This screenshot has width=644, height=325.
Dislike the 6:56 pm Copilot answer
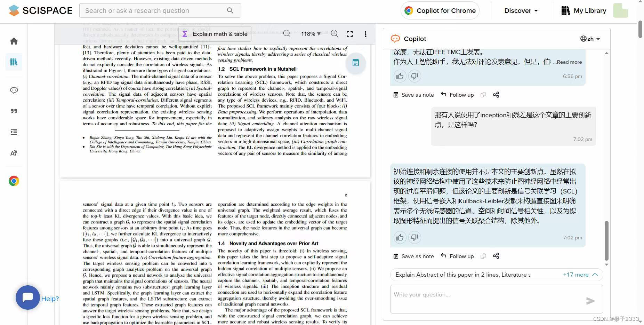click(x=414, y=76)
